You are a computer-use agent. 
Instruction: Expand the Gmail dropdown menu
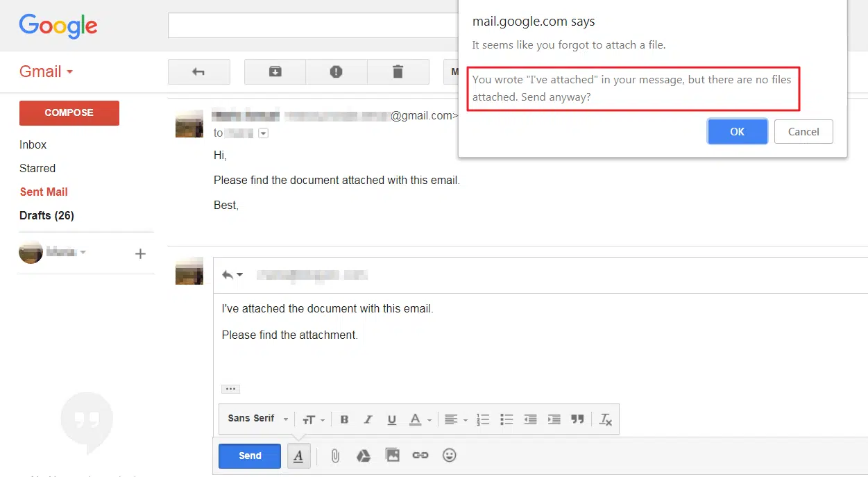pos(46,72)
